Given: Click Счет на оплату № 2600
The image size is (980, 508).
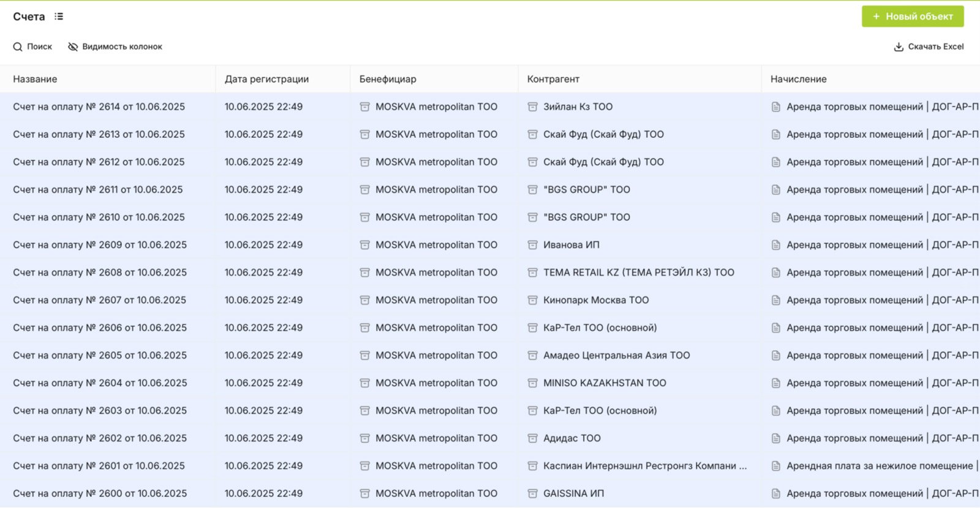Looking at the screenshot, I should click(100, 493).
